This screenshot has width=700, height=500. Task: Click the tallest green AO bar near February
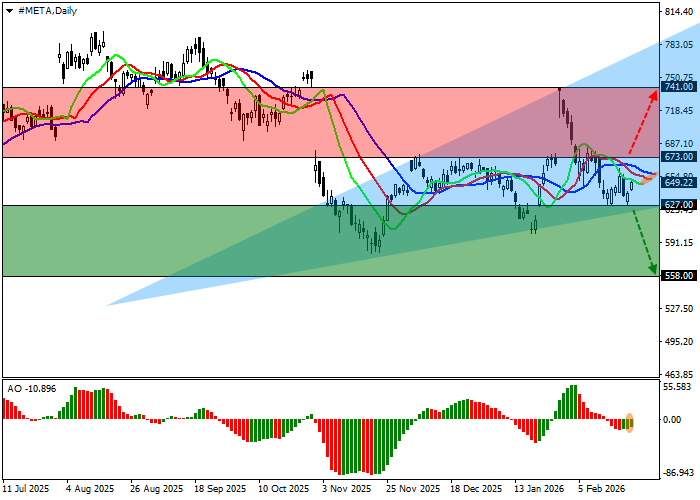[x=574, y=402]
